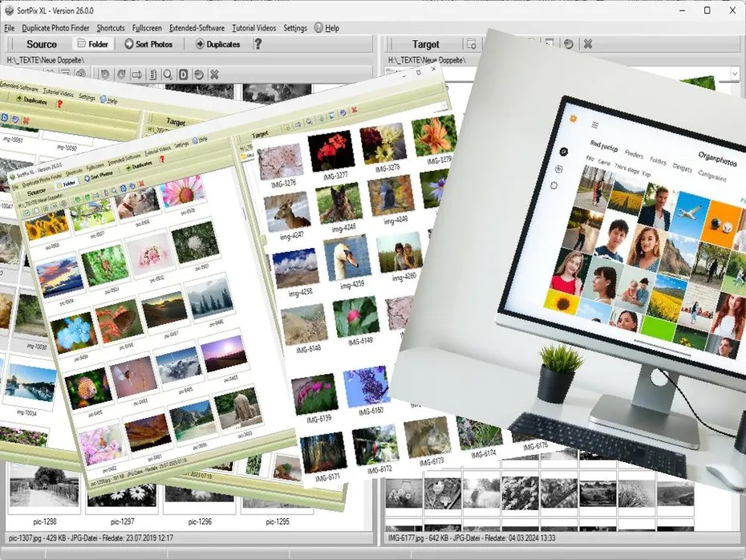Click the SortPix XL title bar application icon

coord(8,10)
